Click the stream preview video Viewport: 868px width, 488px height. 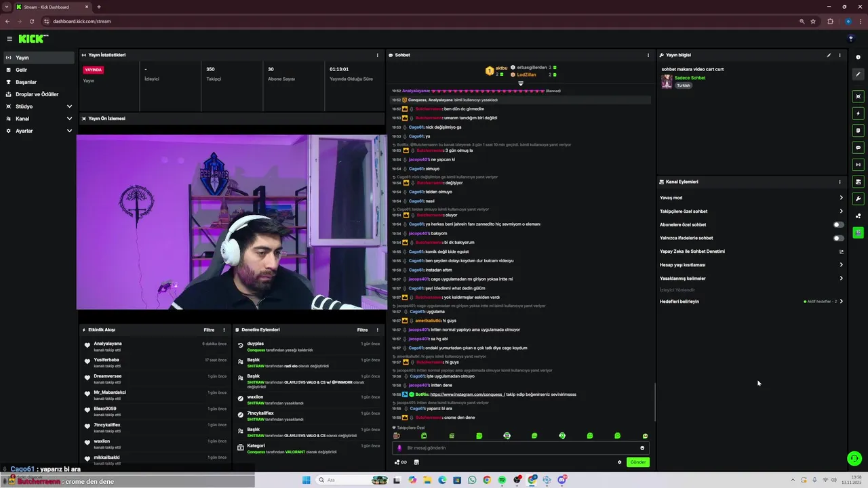232,222
